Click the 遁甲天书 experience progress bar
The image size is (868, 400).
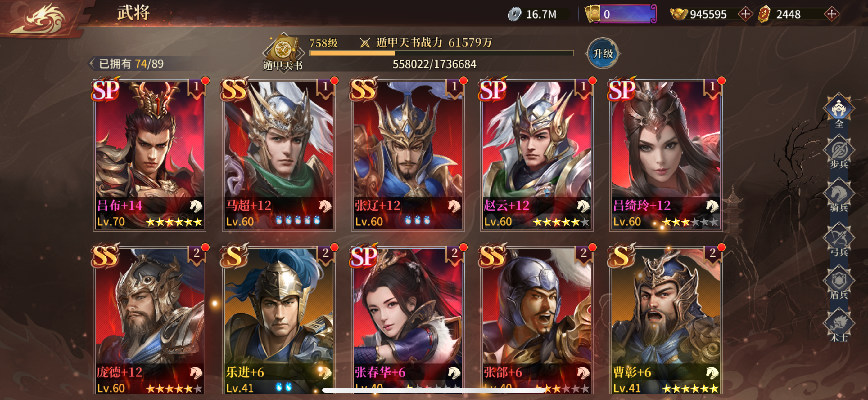click(x=441, y=53)
